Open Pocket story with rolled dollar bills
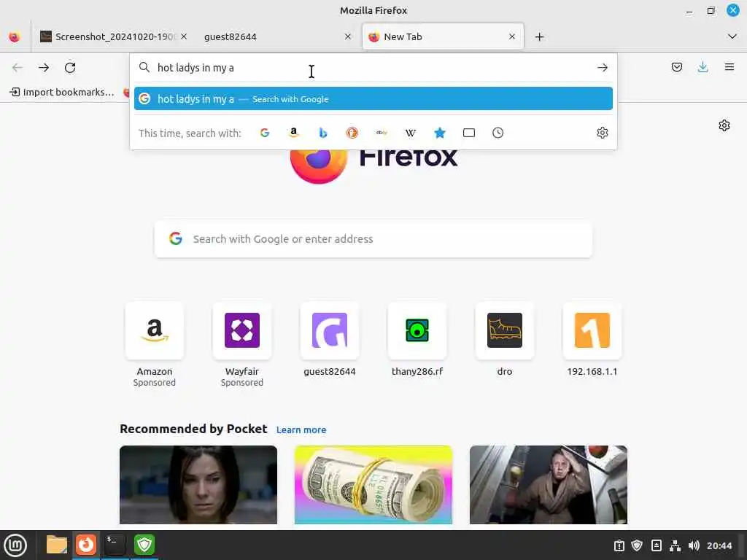 tap(373, 485)
